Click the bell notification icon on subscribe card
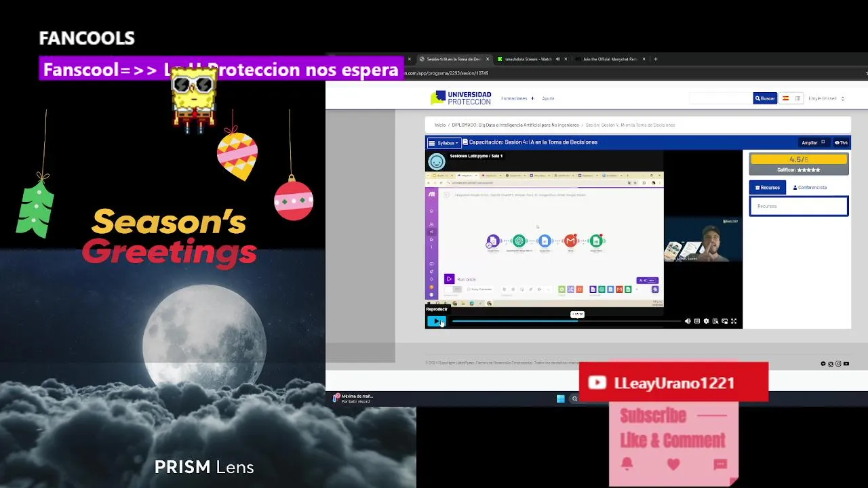868x488 pixels. click(627, 464)
